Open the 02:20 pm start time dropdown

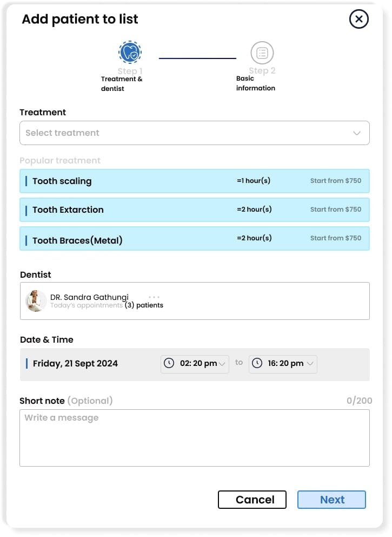(x=195, y=364)
